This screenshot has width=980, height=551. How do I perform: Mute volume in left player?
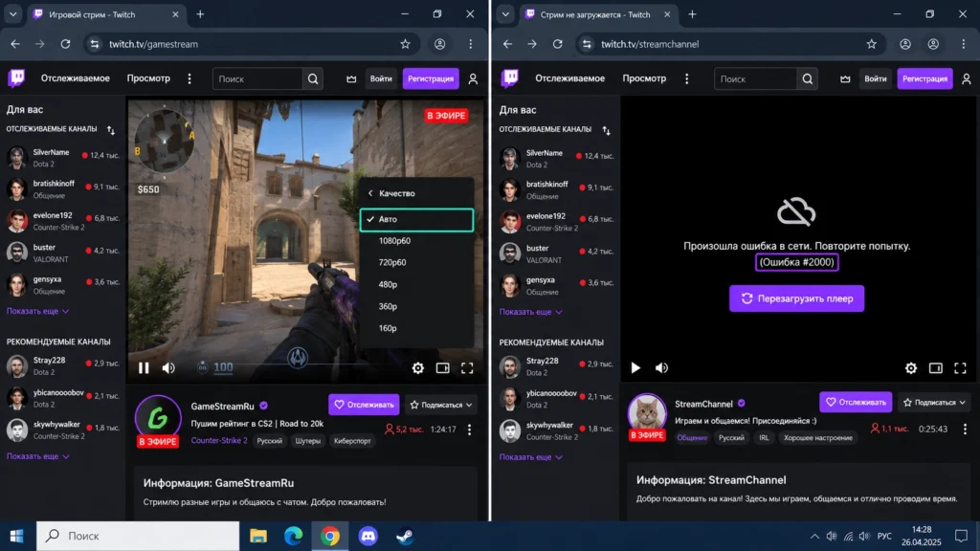(168, 368)
